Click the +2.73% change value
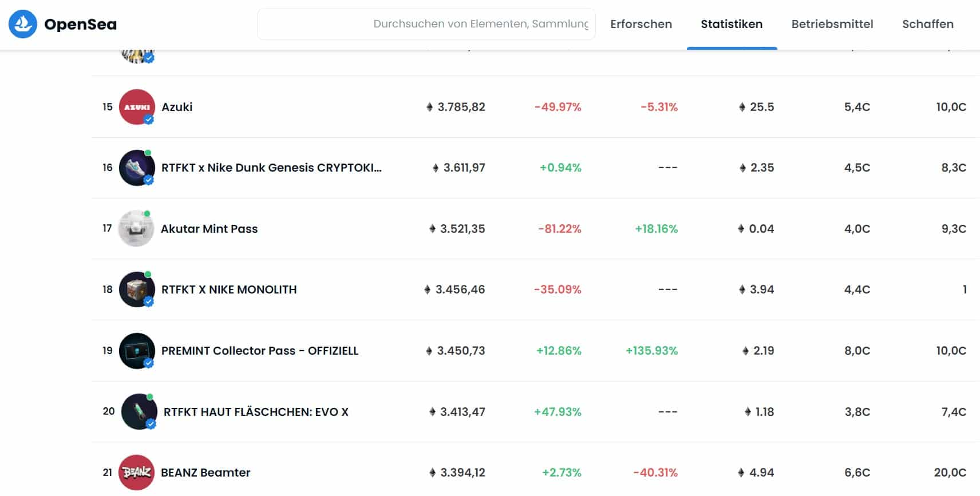 562,473
